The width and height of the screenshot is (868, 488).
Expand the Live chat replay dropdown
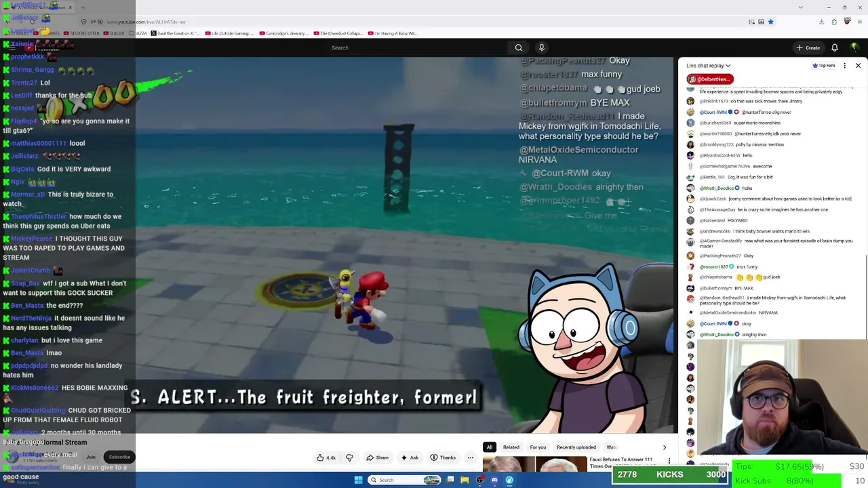click(708, 66)
